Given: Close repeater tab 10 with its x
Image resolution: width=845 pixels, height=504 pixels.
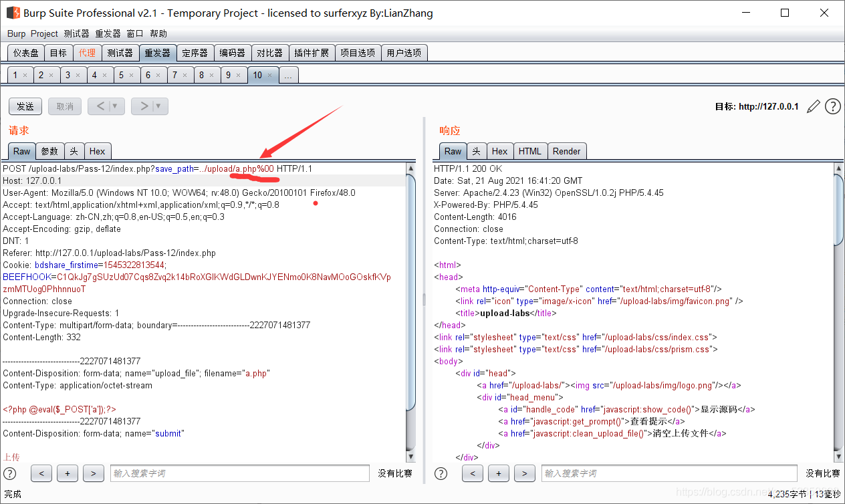Looking at the screenshot, I should (x=269, y=76).
